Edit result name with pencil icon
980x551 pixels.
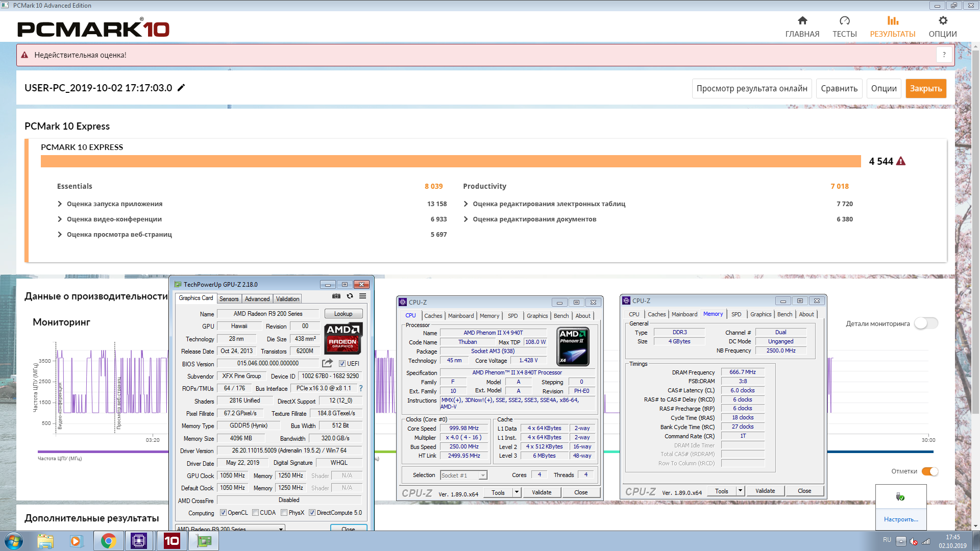(181, 88)
